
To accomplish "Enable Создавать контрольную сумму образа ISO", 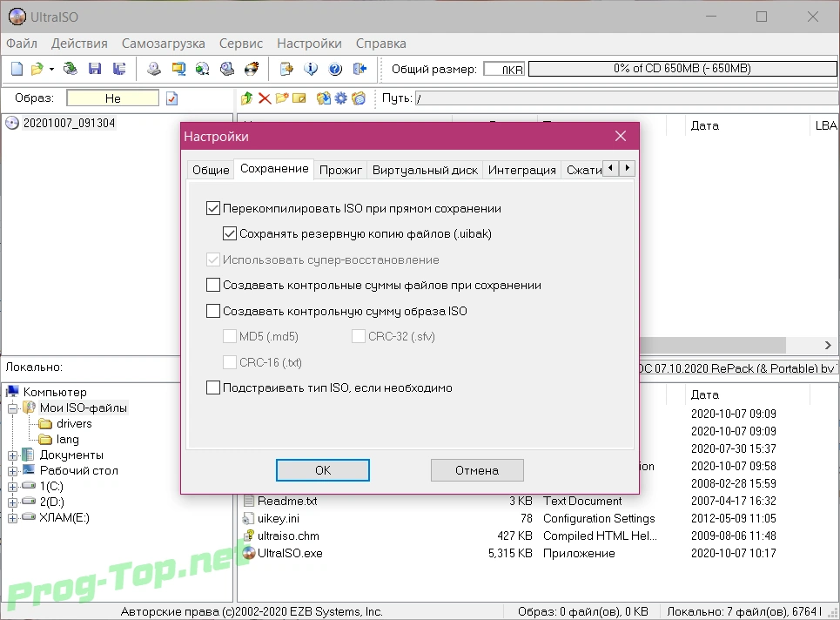I will coord(213,311).
